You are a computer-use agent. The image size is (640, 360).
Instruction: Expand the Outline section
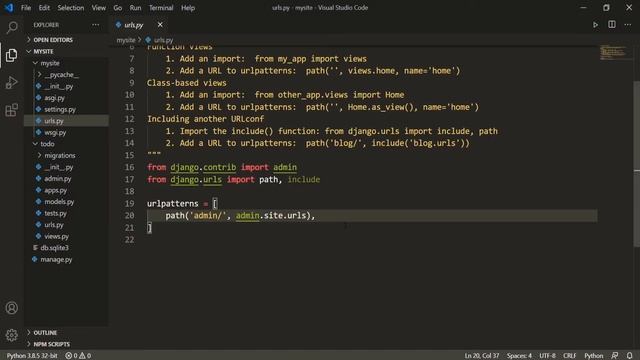pyautogui.click(x=66, y=333)
